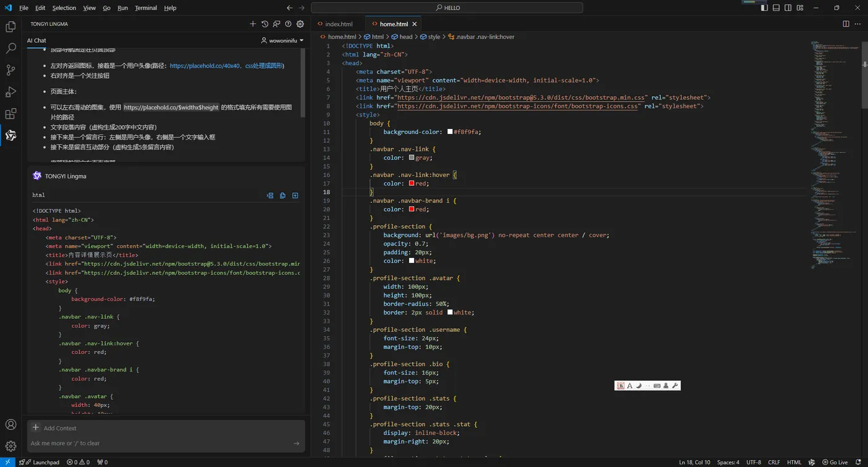Open the IME soft keyboard icon

click(657, 386)
